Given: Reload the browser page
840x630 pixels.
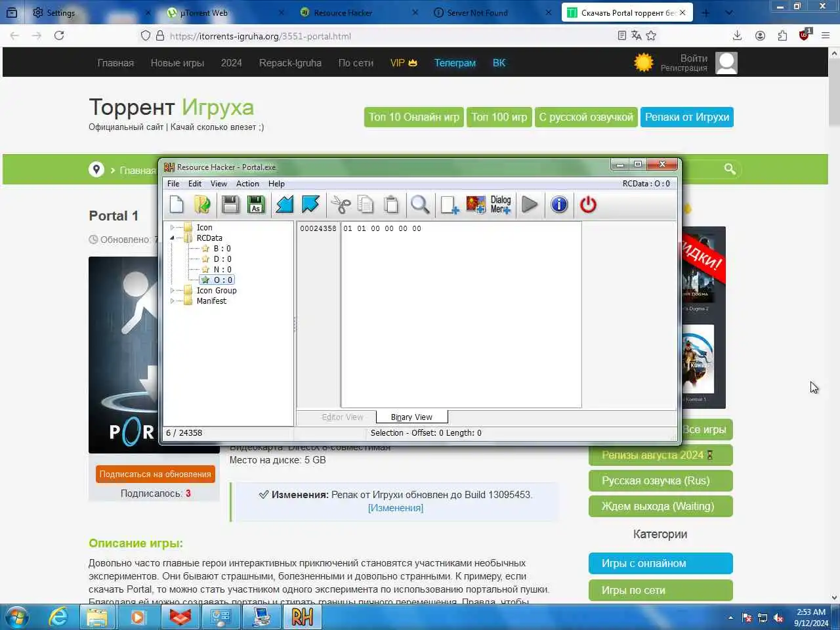Looking at the screenshot, I should click(59, 35).
